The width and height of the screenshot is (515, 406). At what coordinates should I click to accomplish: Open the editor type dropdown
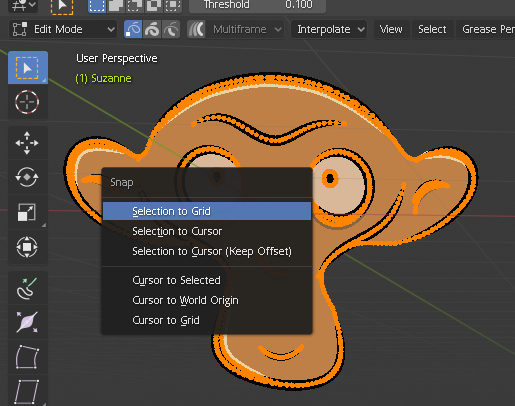tap(23, 5)
